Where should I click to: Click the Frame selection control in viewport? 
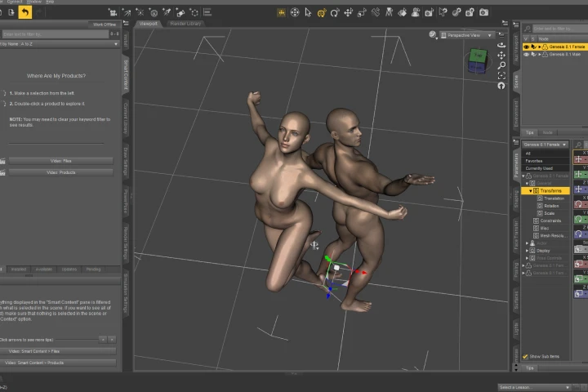click(x=501, y=76)
